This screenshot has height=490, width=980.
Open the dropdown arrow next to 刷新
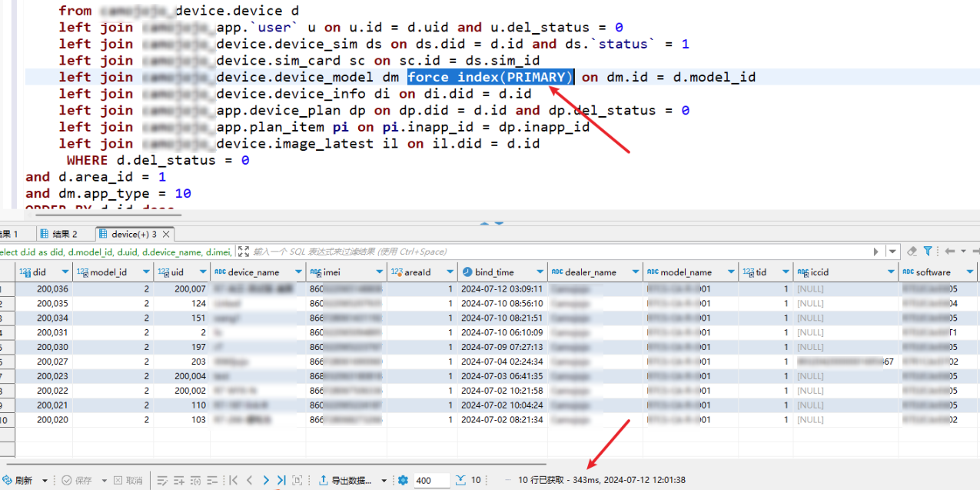(45, 480)
